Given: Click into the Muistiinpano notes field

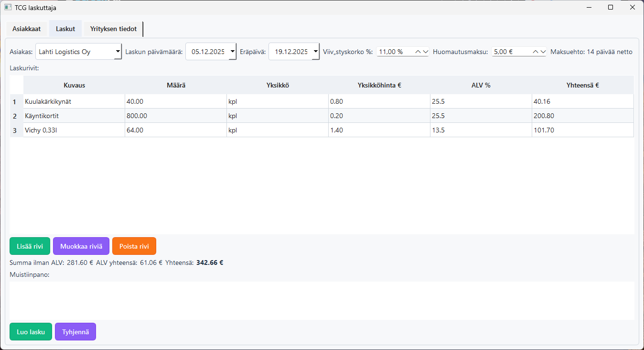Looking at the screenshot, I should pyautogui.click(x=322, y=300).
